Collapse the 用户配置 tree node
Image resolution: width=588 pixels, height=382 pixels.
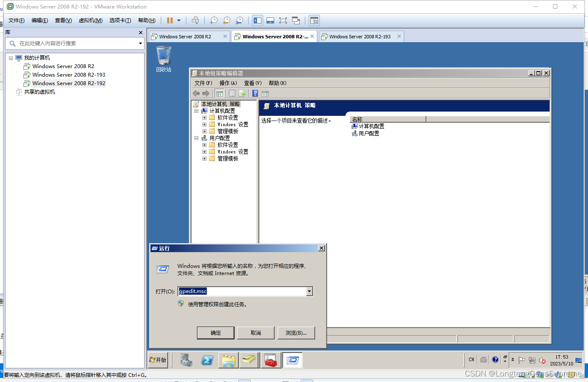pyautogui.click(x=197, y=138)
